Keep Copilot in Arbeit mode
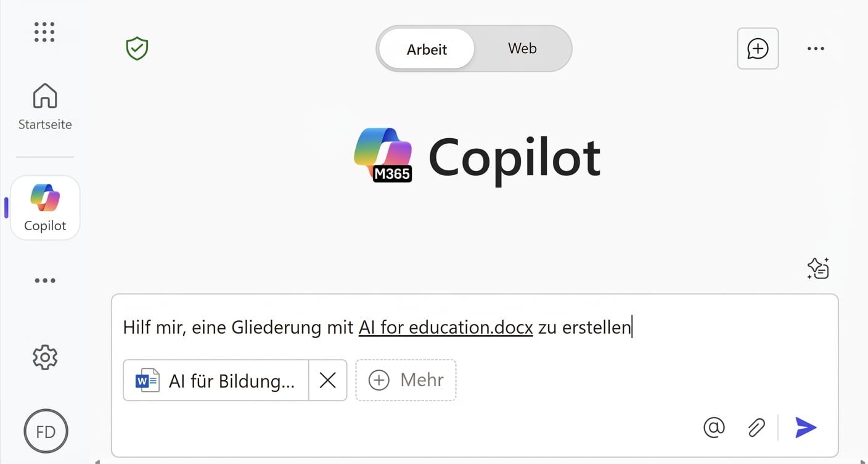This screenshot has height=464, width=868. click(425, 49)
